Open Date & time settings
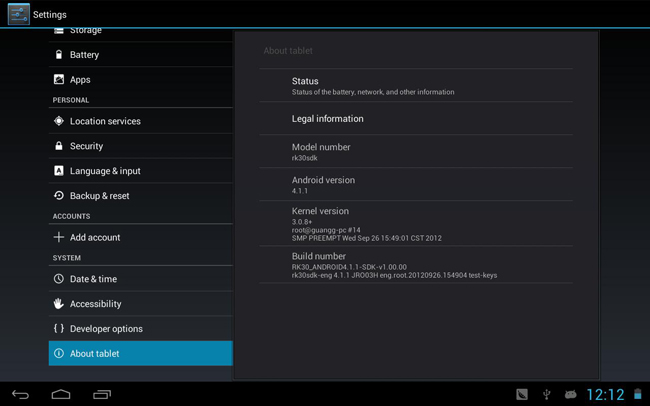Viewport: 650px width, 406px height. (141, 278)
